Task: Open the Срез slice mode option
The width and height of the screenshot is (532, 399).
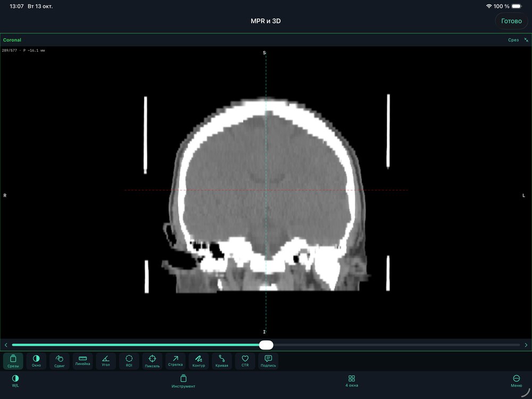Action: pos(513,40)
